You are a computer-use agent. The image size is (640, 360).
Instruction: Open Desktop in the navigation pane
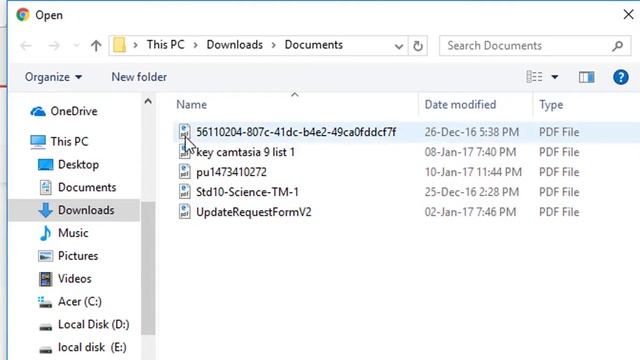click(x=78, y=164)
